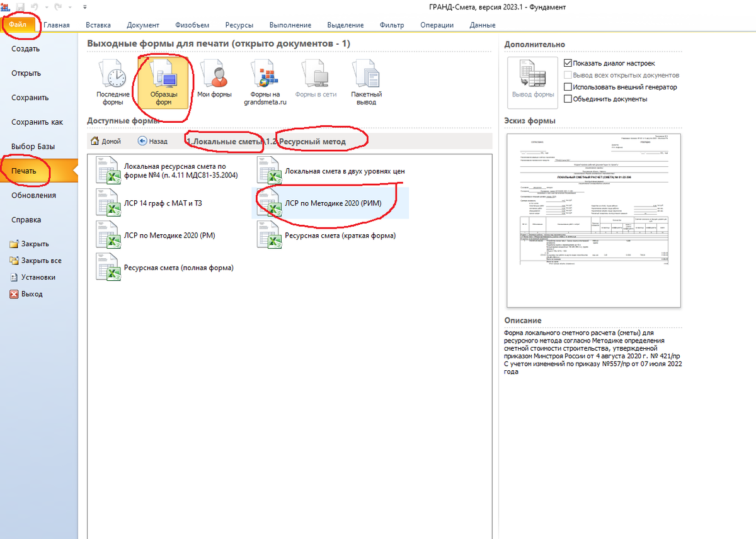
Task: Click breadcrumb 1.Локальные сметы
Action: point(224,142)
